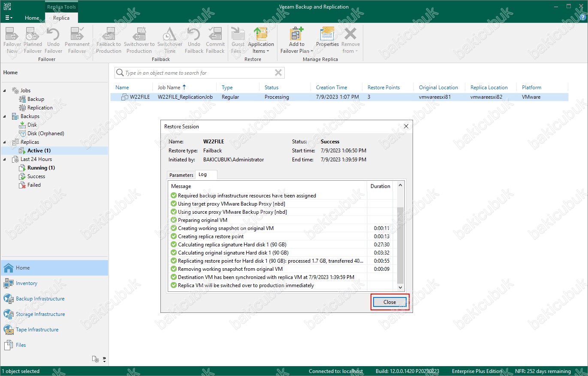Sort by the Type column header
Viewport: 588px width, 376px height.
tap(227, 88)
